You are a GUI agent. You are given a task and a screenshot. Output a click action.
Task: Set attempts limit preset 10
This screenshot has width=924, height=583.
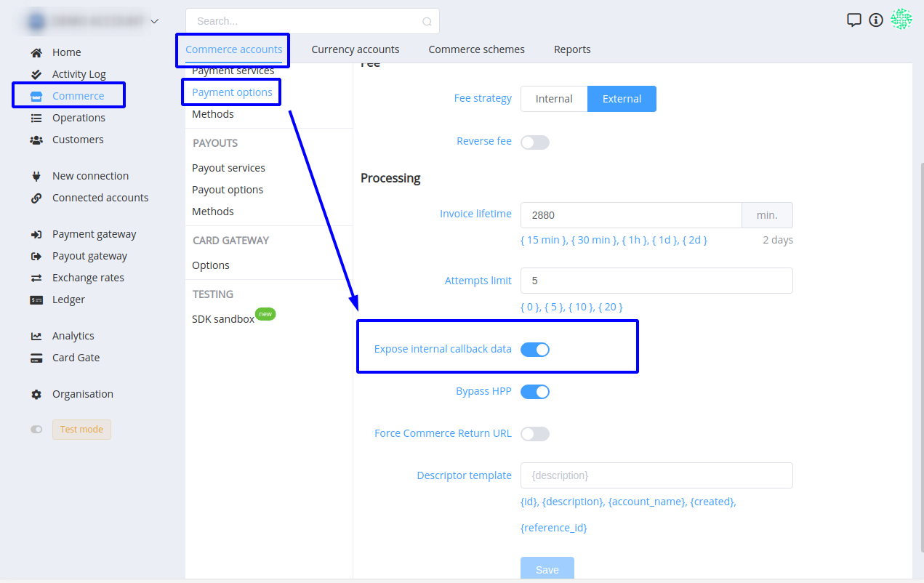click(581, 307)
